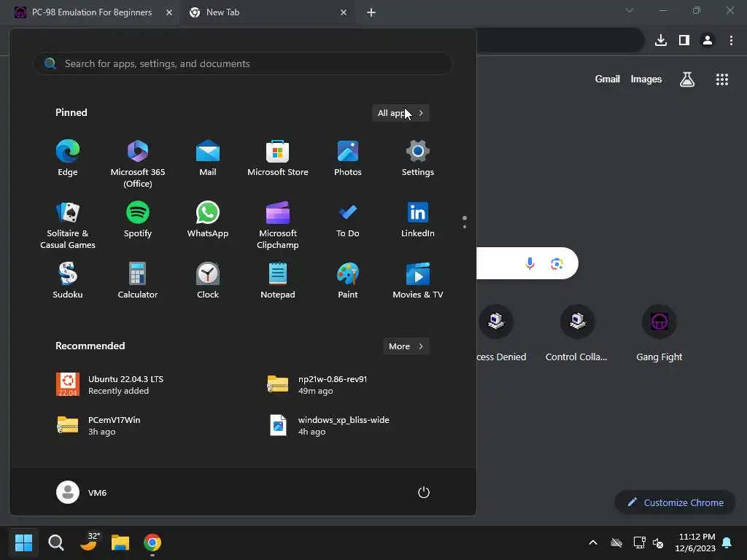747x560 pixels.
Task: Open taskbar Search
Action: tap(55, 542)
